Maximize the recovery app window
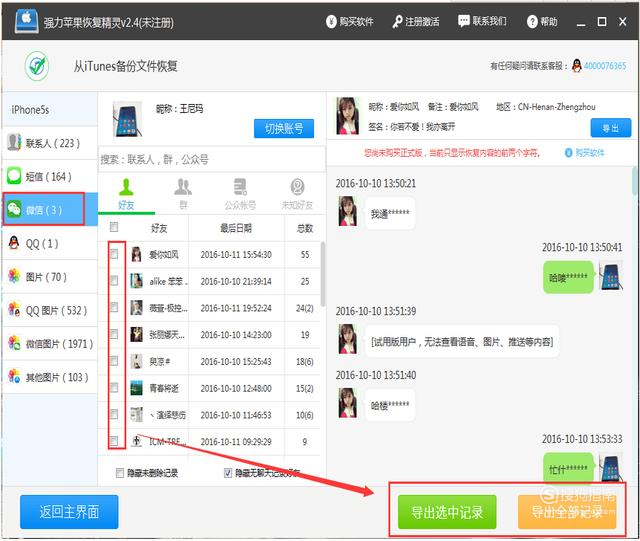The width and height of the screenshot is (640, 541). (x=602, y=22)
